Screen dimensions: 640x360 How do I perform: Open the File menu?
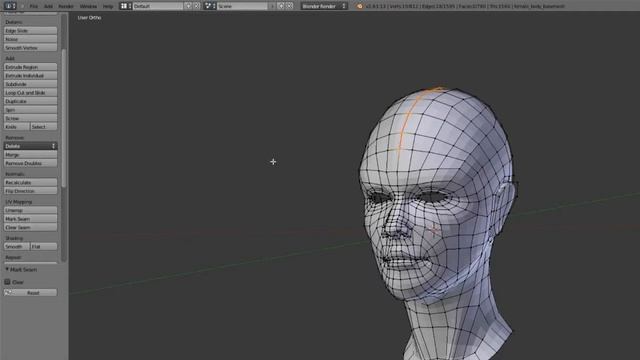33,6
